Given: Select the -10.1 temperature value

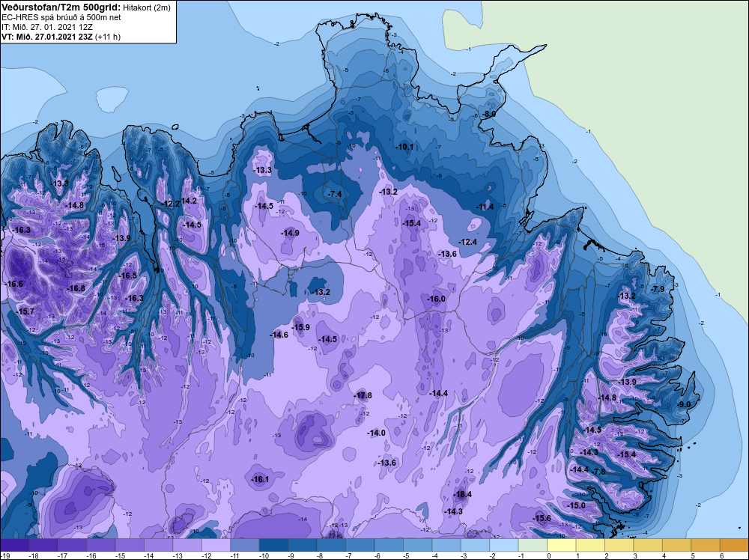Looking at the screenshot, I should point(405,147).
